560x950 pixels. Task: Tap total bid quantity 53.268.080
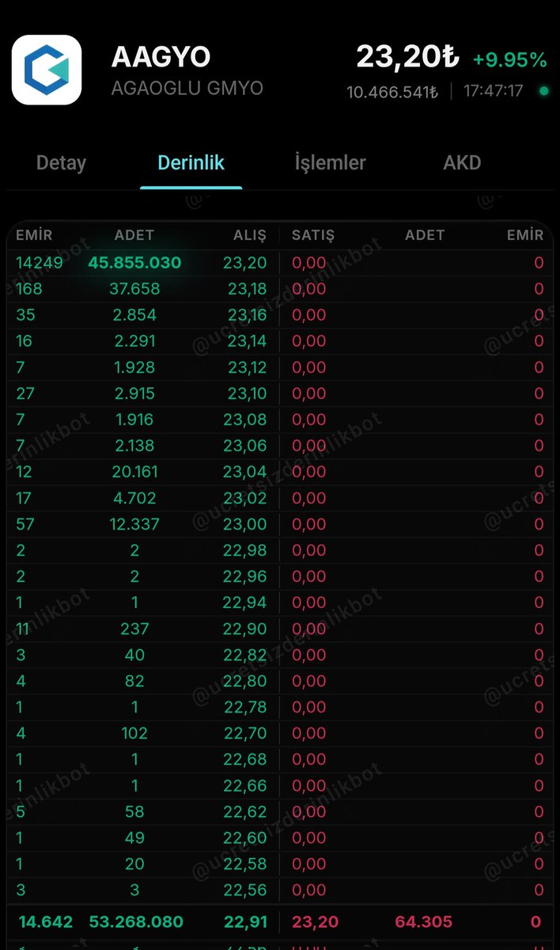tap(135, 921)
